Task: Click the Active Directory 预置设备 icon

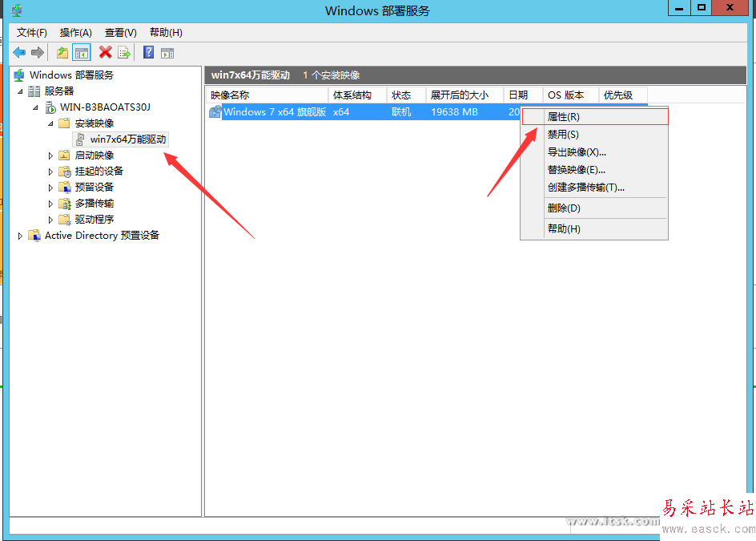Action: pyautogui.click(x=34, y=236)
